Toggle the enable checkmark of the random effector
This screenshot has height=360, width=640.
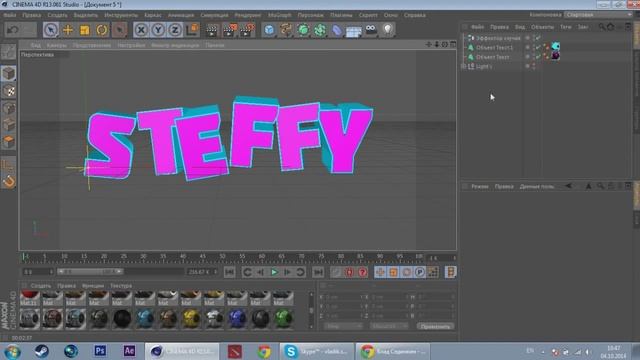pyautogui.click(x=538, y=38)
